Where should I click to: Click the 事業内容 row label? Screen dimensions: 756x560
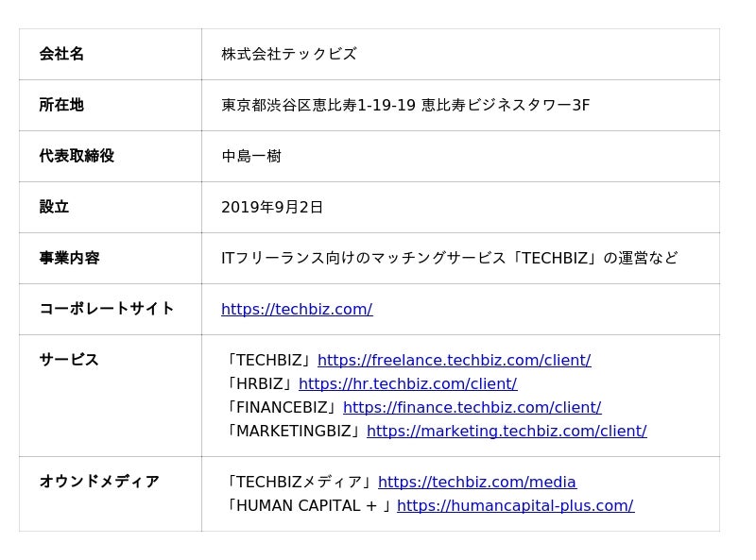click(x=69, y=258)
